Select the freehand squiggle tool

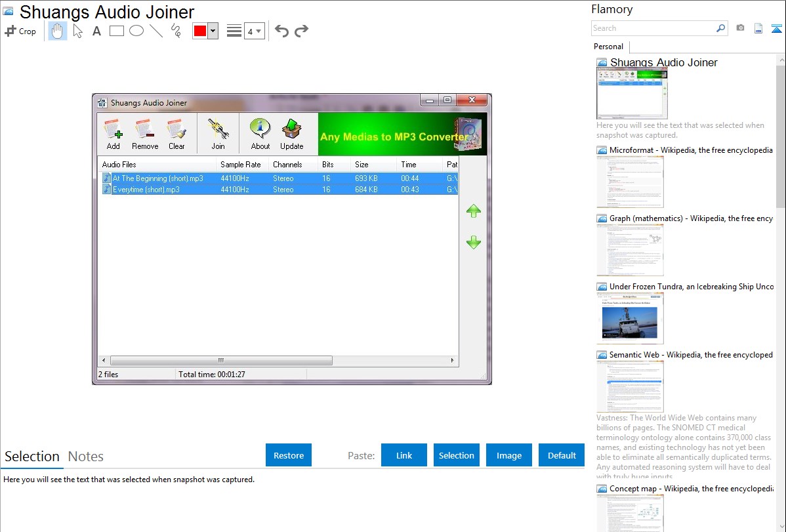click(x=176, y=31)
